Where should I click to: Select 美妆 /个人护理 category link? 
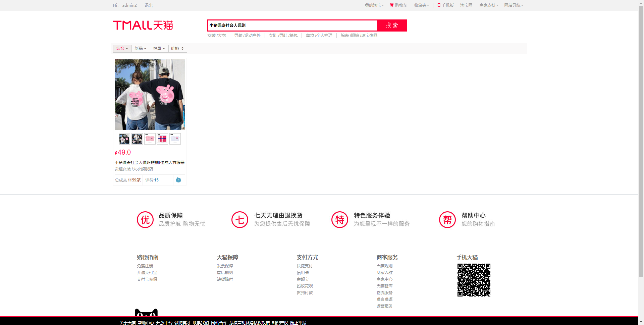click(319, 36)
